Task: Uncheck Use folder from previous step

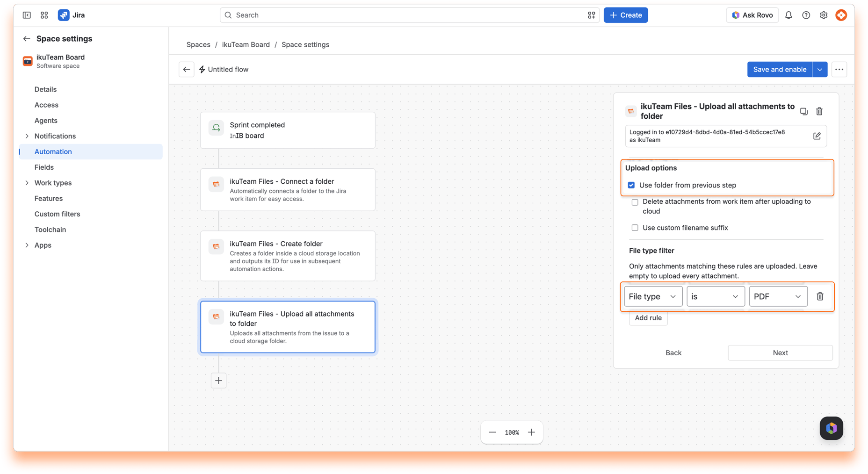Action: [631, 185]
